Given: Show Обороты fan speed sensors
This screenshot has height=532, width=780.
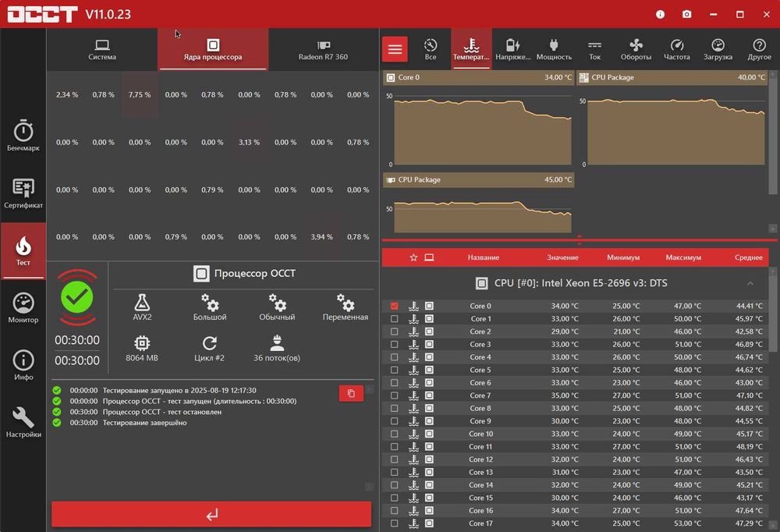Looking at the screenshot, I should (x=636, y=49).
